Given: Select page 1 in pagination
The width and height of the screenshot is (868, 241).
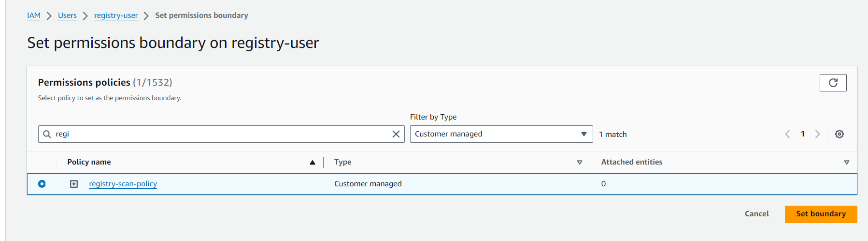Looking at the screenshot, I should tap(802, 134).
